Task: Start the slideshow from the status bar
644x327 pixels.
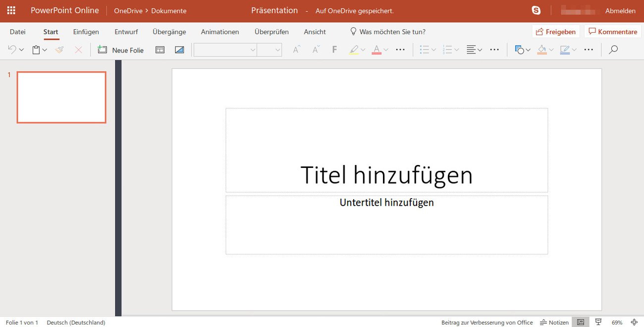Action: (x=598, y=322)
